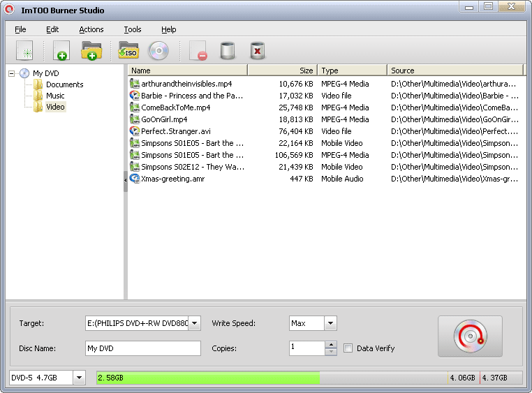Select the ComeBackToMe.mp4 file name
This screenshot has width=532, height=393.
pos(176,107)
